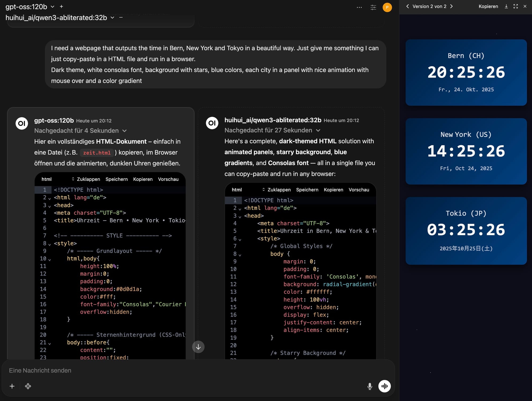This screenshot has width=532, height=401.
Task: Open the chat controls sliders icon
Action: click(373, 7)
